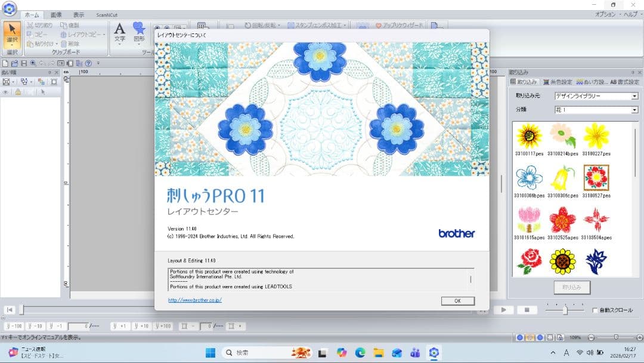Click license text box scrollbar in dialog
The image size is (644, 363).
click(x=470, y=279)
